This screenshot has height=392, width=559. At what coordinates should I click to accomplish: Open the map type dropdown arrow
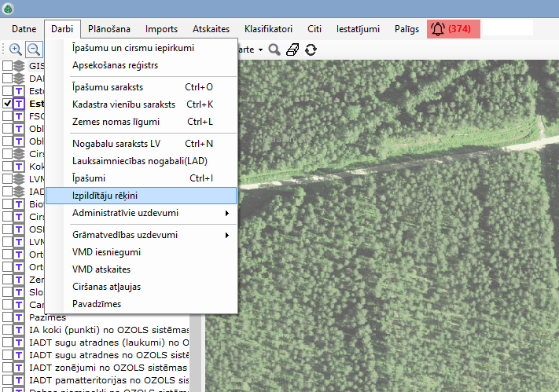(x=259, y=49)
